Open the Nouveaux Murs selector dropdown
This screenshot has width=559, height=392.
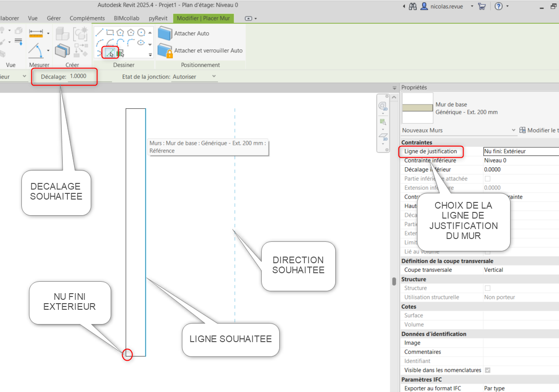point(513,130)
